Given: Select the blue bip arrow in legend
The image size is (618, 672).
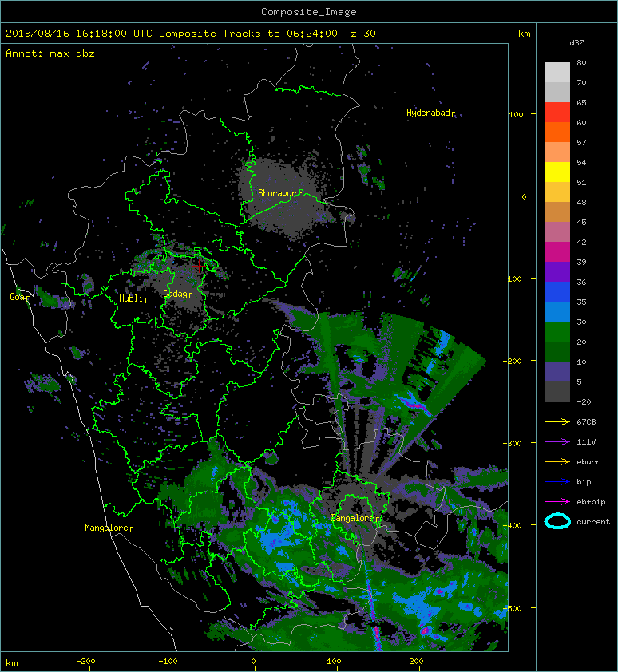Looking at the screenshot, I should 557,482.
